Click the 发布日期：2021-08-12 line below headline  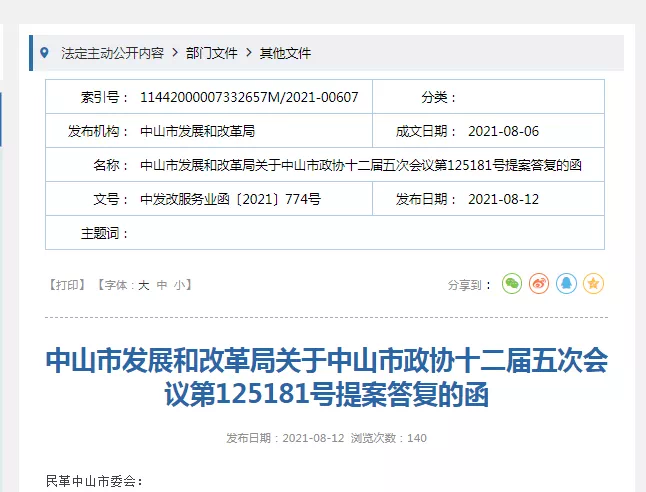tap(285, 438)
